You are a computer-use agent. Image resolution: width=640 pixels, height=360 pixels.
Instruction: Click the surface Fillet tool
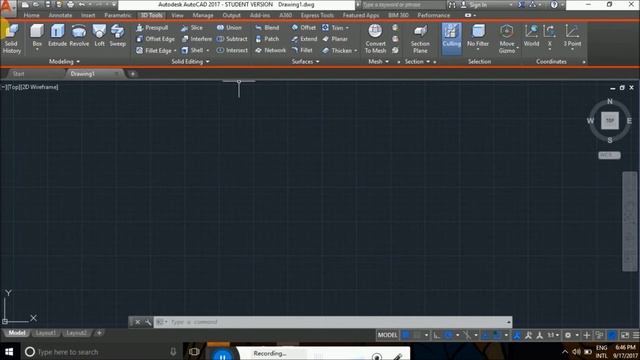[x=302, y=51]
